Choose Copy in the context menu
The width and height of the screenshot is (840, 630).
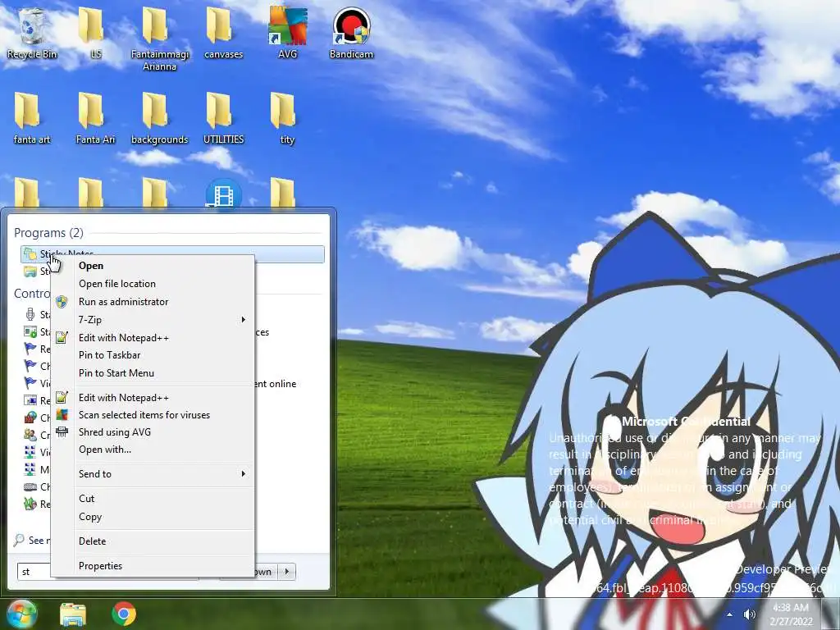(x=153, y=517)
